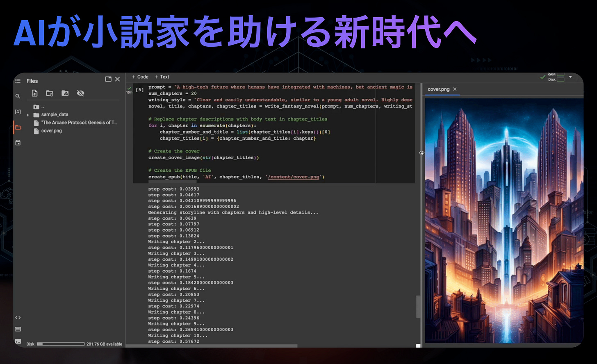Screen dimensions: 597x364
Task: Click the 'num_chapters = 20' code line
Action: click(173, 93)
